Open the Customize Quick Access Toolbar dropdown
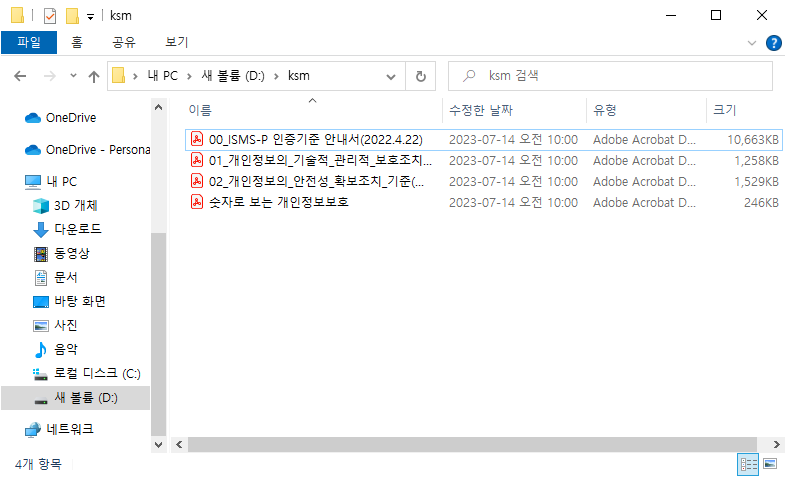The height and width of the screenshot is (477, 786). point(90,17)
